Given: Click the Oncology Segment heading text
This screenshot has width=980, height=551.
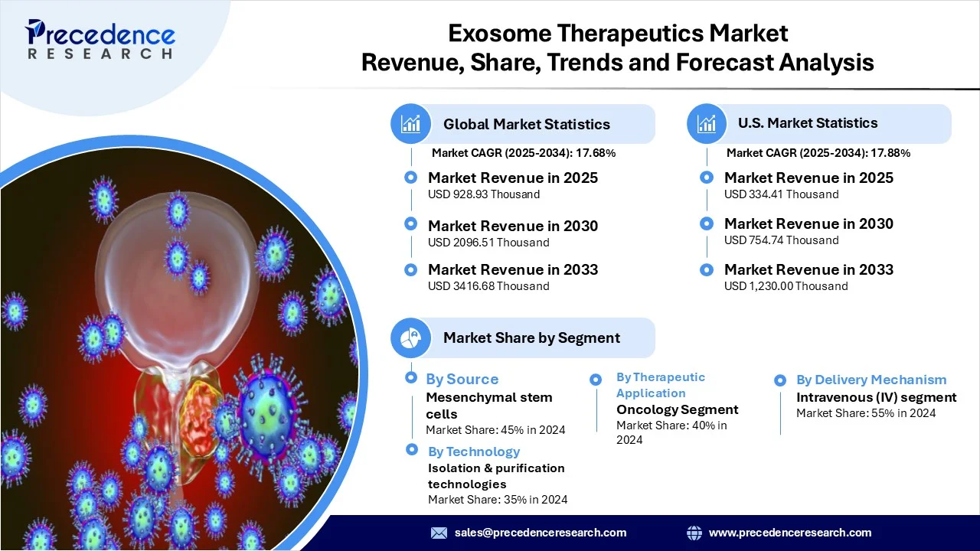Looking at the screenshot, I should tap(677, 409).
